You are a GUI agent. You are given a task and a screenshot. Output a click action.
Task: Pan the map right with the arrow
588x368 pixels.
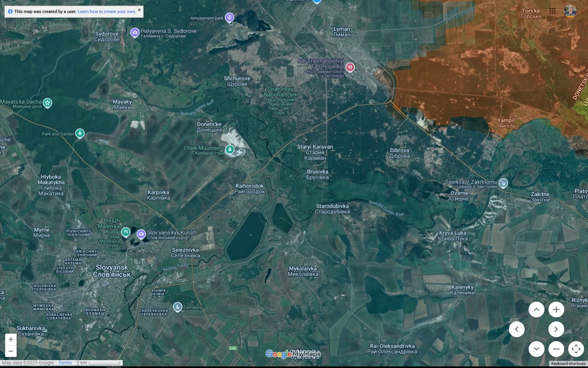coord(556,329)
